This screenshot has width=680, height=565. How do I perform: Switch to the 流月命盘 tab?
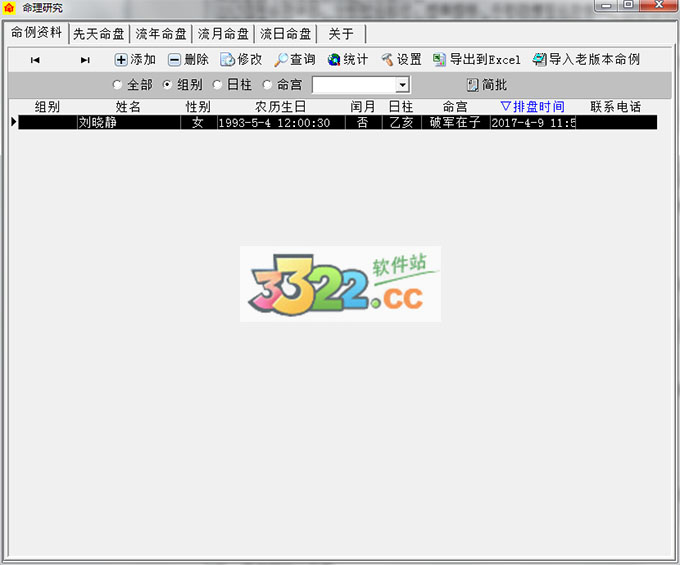tap(223, 34)
